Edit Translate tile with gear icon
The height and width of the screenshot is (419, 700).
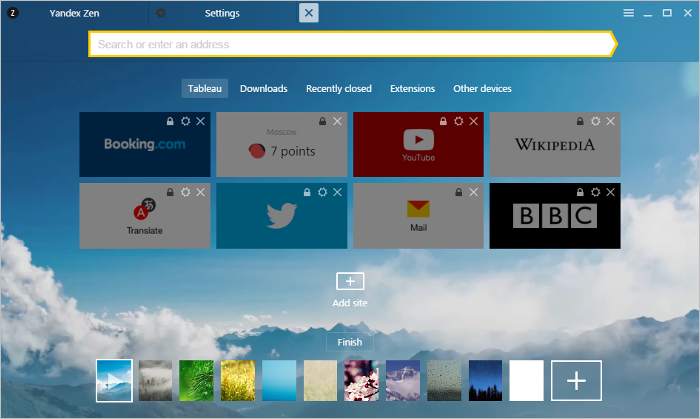pos(185,192)
